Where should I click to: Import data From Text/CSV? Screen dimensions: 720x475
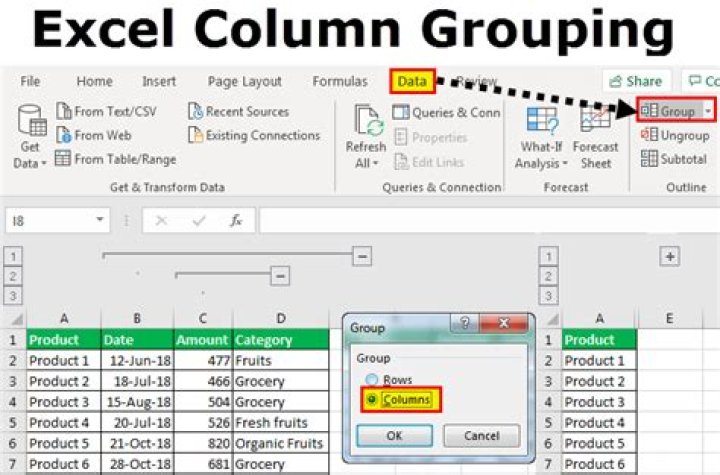tap(107, 111)
